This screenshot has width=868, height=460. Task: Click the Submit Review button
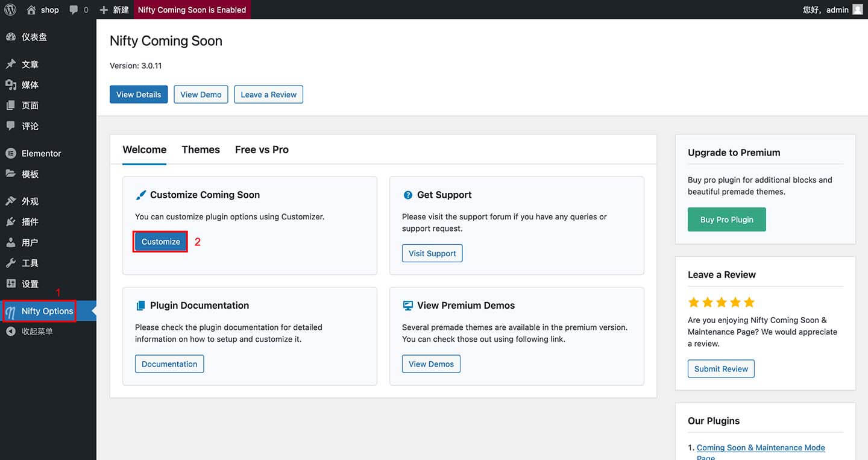coord(721,369)
